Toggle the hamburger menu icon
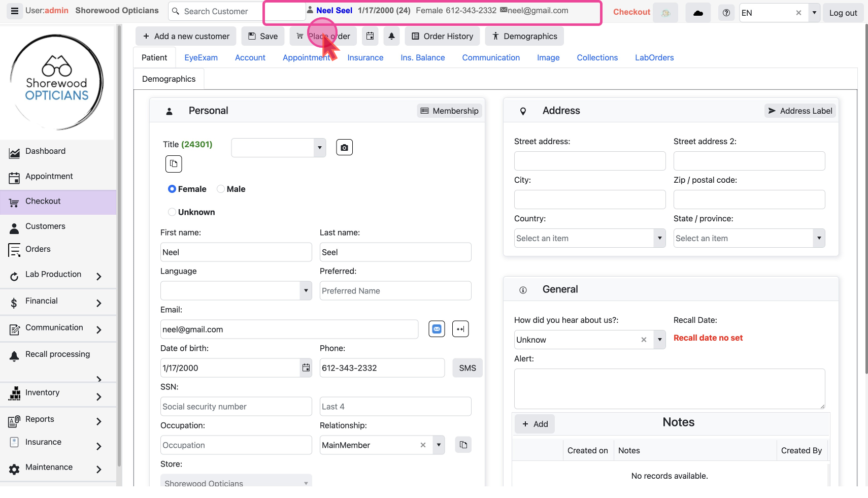The height and width of the screenshot is (498, 868). click(x=15, y=11)
